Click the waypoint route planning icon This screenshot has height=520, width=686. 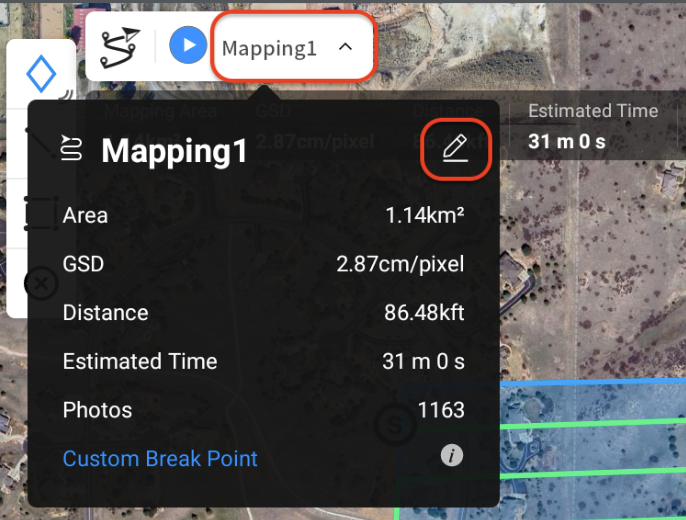pos(120,47)
